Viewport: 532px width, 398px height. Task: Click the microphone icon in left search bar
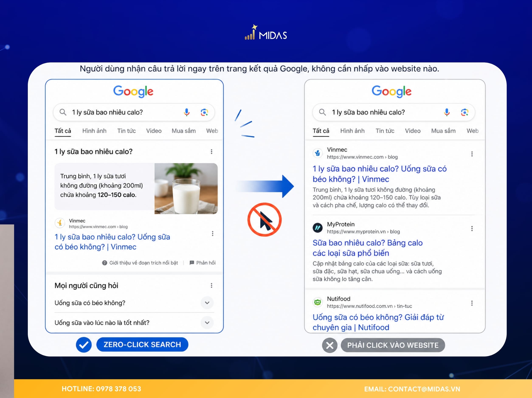click(187, 112)
